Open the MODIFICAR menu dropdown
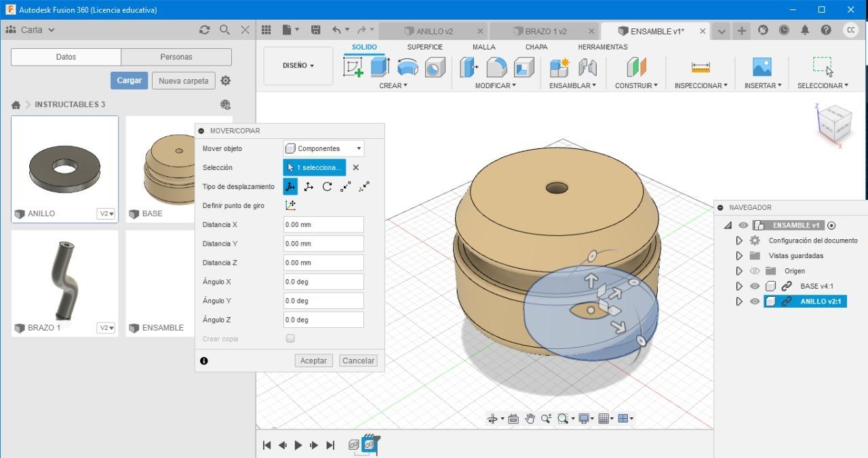This screenshot has height=458, width=868. pos(495,85)
